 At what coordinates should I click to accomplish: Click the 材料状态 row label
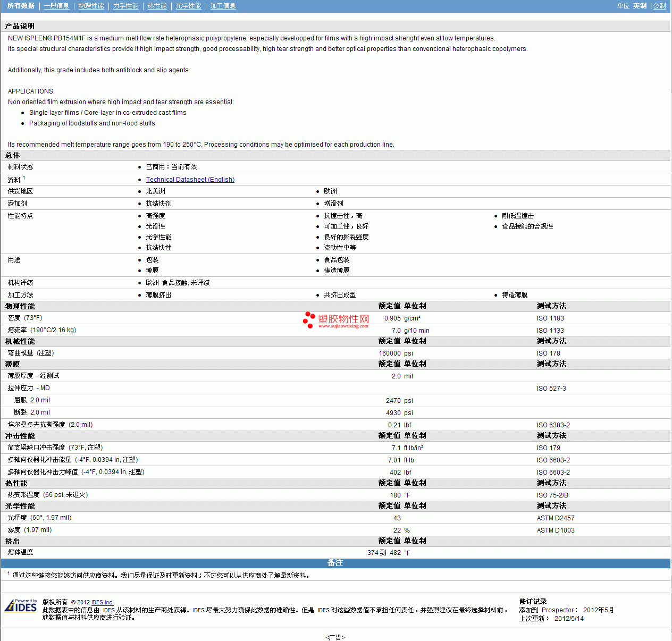(x=20, y=167)
